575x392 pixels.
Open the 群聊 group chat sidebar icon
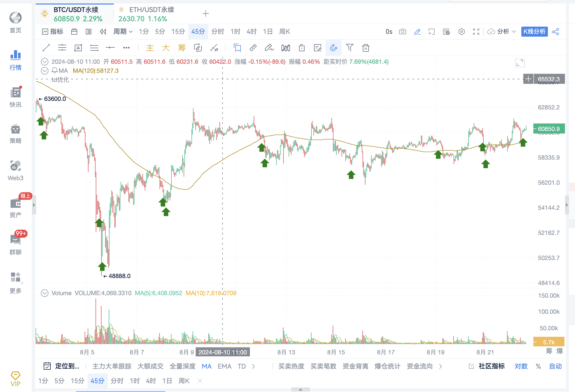pos(16,245)
